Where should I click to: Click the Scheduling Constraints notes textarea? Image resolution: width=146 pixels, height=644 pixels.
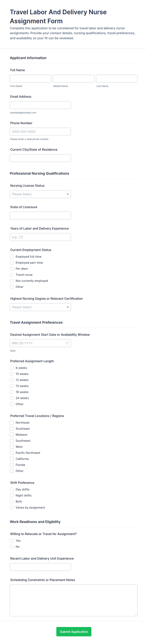74,600
